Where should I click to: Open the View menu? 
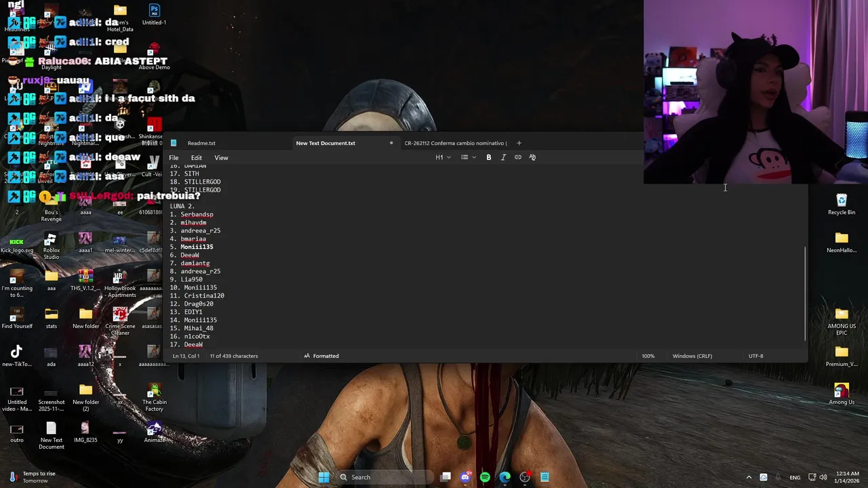tap(221, 158)
